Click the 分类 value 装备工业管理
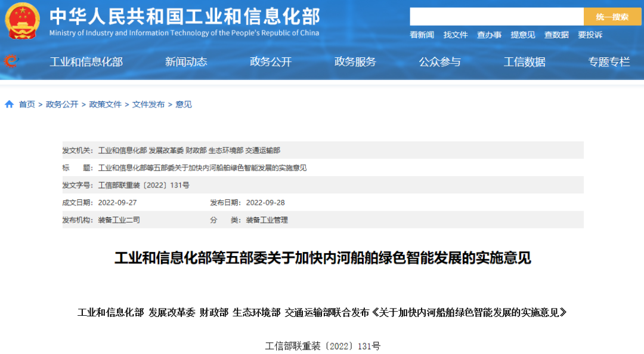 coord(267,220)
